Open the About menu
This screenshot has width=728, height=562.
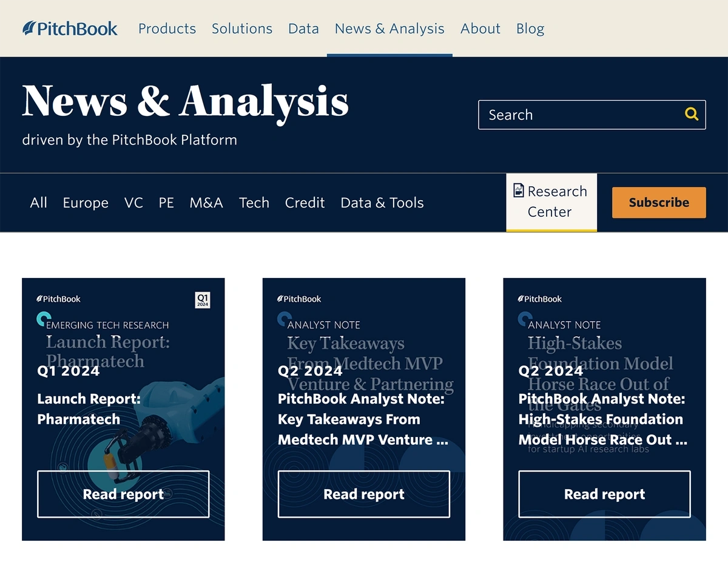[x=480, y=29]
